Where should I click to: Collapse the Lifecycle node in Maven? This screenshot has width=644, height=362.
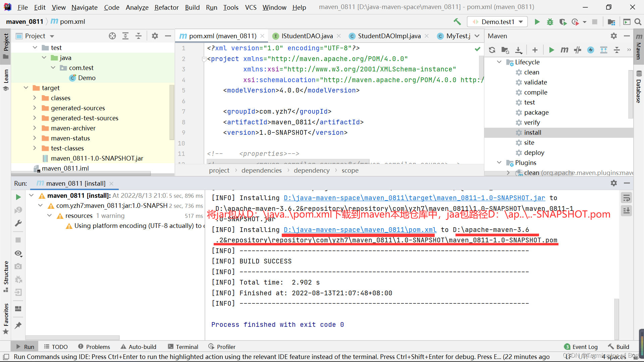click(x=499, y=62)
